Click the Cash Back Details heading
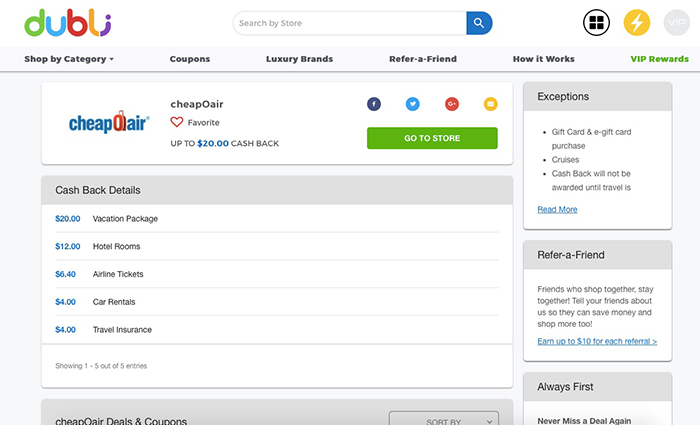Image resolution: width=700 pixels, height=425 pixels. tap(98, 190)
